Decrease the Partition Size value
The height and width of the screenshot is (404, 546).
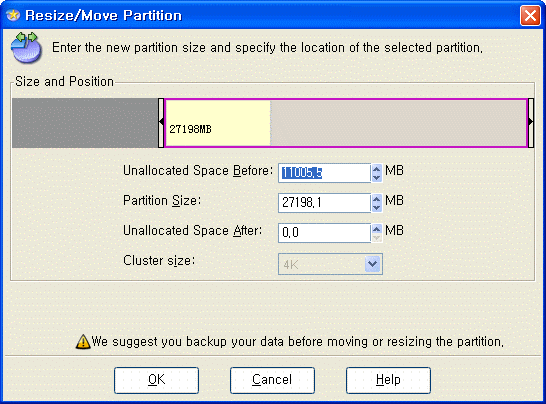pyautogui.click(x=376, y=208)
